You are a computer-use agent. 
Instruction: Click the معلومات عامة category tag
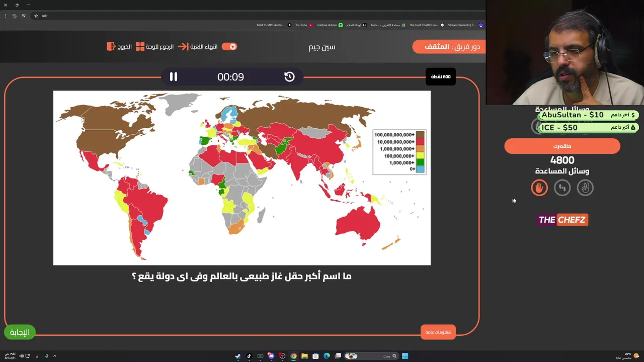point(438,332)
